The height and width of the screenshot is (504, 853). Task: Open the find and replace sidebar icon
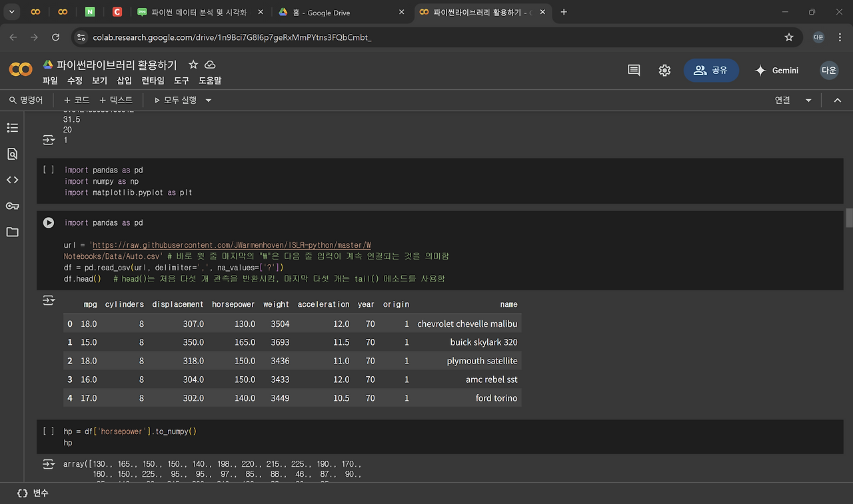click(x=12, y=154)
